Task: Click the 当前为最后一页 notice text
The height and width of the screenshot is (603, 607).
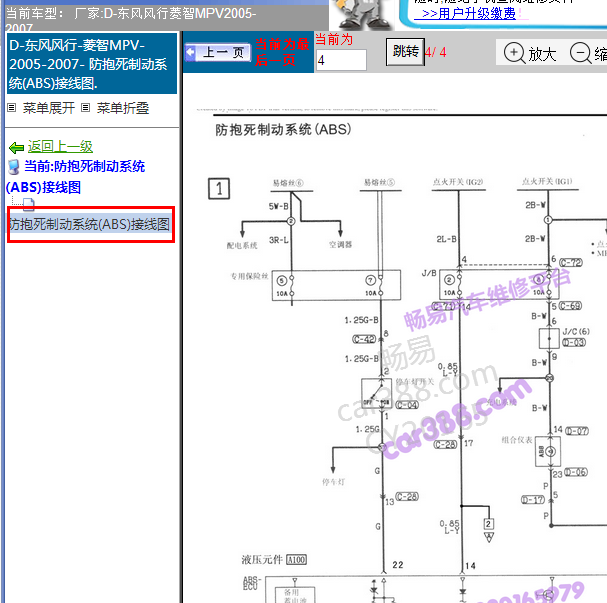Action: 282,52
